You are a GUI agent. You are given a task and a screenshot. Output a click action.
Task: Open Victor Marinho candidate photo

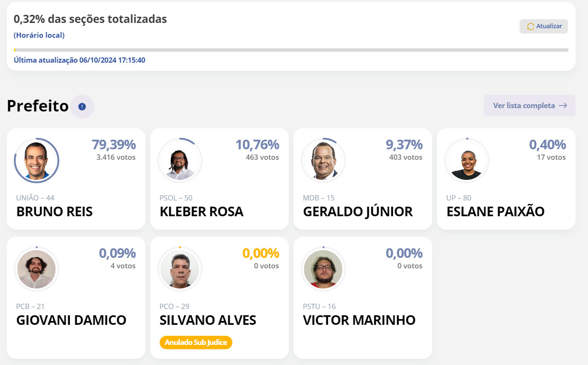[323, 269]
